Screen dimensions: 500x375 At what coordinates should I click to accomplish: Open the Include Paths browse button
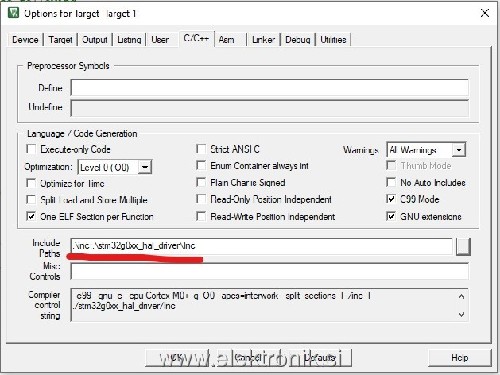coord(463,247)
